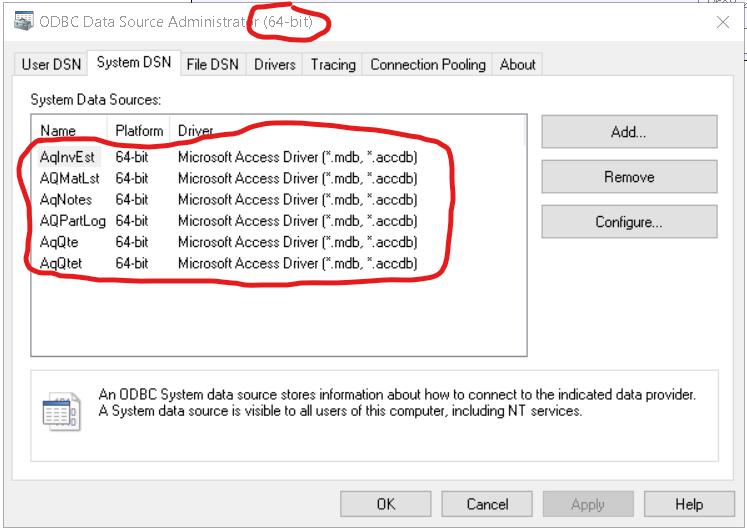The width and height of the screenshot is (747, 528).
Task: Show the About tab
Action: tap(518, 64)
